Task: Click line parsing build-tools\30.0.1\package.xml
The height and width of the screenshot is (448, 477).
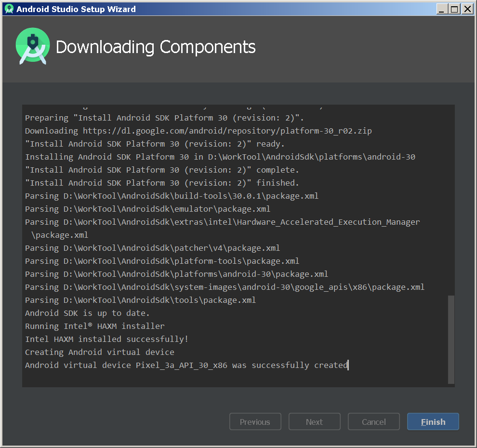Action: (172, 196)
